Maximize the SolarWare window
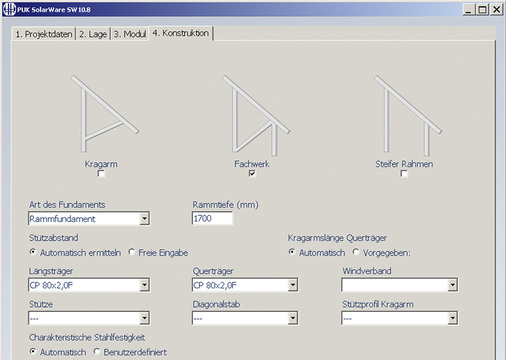Screen dimensions: 506x360 (482, 9)
